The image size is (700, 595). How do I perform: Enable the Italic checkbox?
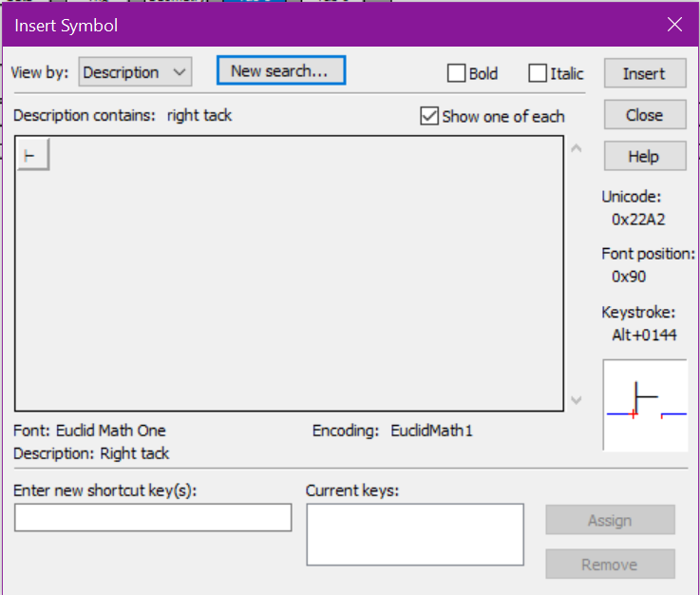pos(538,73)
